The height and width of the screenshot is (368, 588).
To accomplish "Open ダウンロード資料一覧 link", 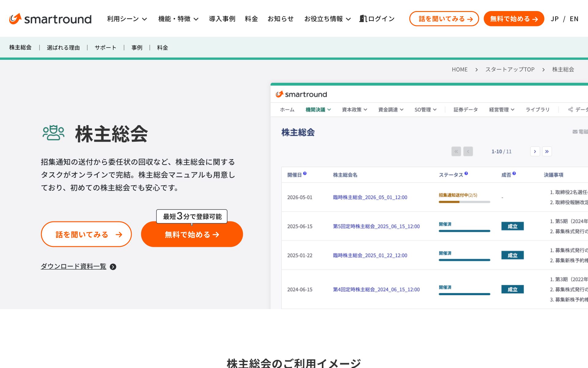I will [73, 266].
